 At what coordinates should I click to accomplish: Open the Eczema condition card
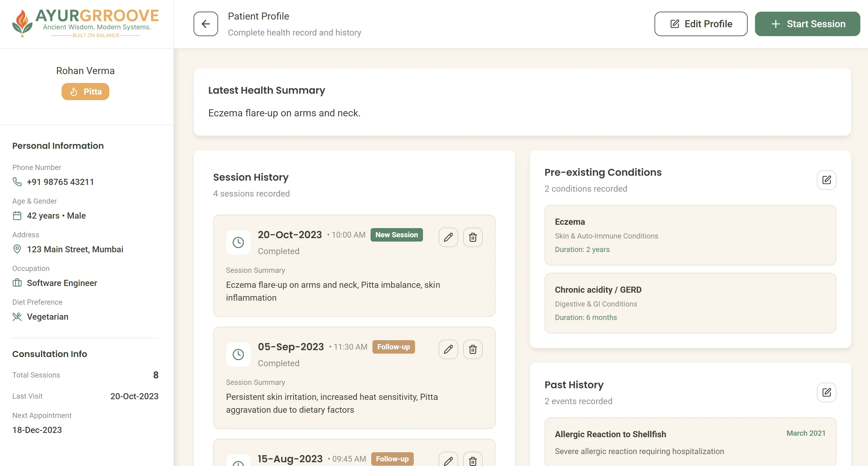[690, 235]
